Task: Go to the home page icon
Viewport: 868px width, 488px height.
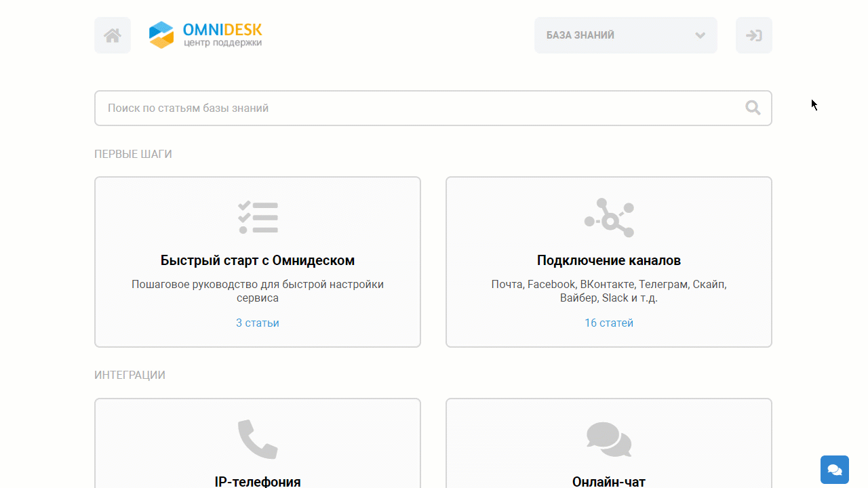Action: pos(113,35)
